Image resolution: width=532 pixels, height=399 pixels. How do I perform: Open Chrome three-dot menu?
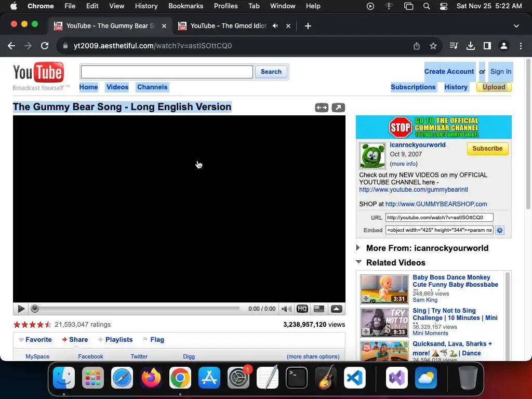point(521,46)
